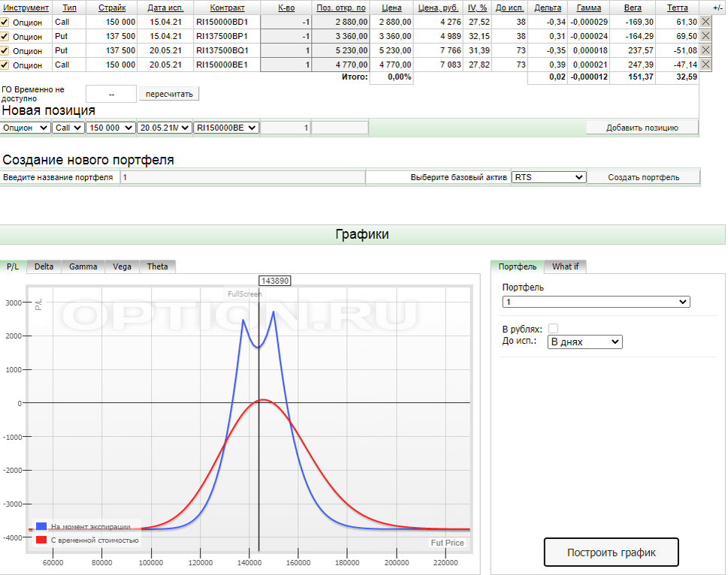
Task: Open the instrument type 'Опцион' dropdown
Action: click(25, 128)
